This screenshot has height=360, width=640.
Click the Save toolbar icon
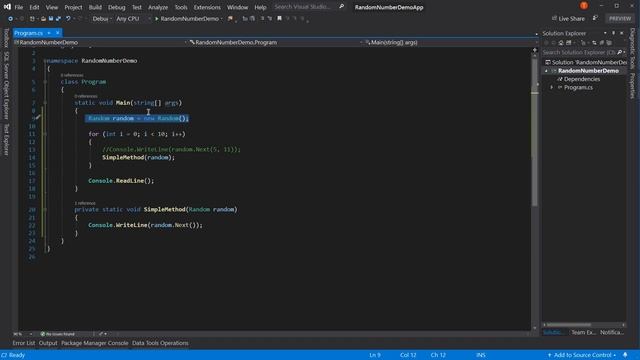click(51, 19)
